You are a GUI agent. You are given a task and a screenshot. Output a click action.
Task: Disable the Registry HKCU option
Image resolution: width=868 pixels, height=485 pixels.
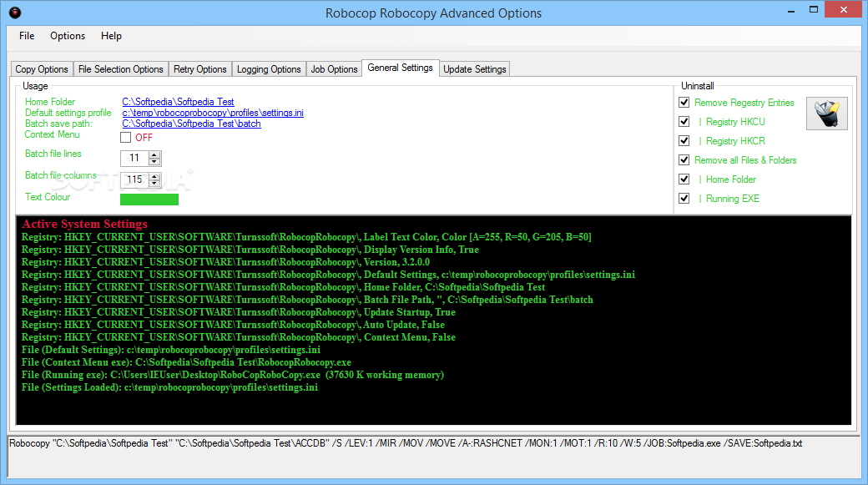(684, 121)
